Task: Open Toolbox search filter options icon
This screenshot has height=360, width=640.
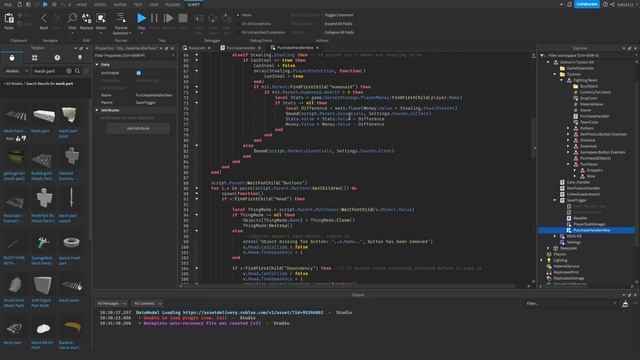Action: pos(86,71)
